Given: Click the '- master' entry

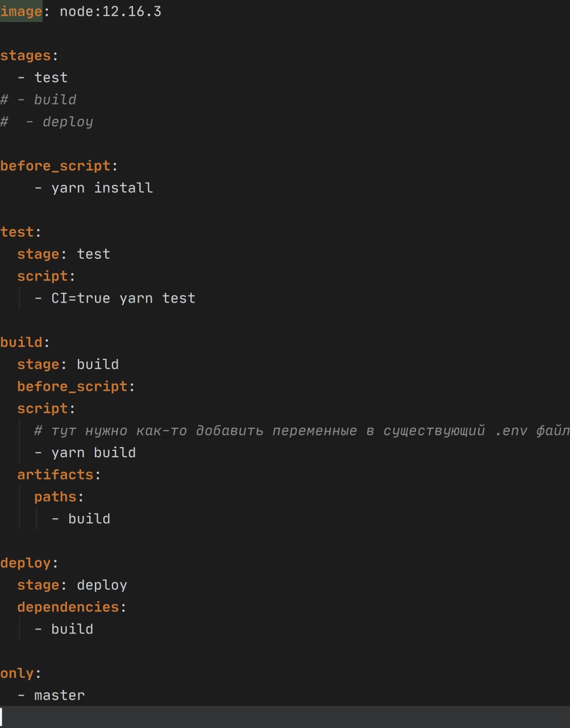Looking at the screenshot, I should click(51, 695).
